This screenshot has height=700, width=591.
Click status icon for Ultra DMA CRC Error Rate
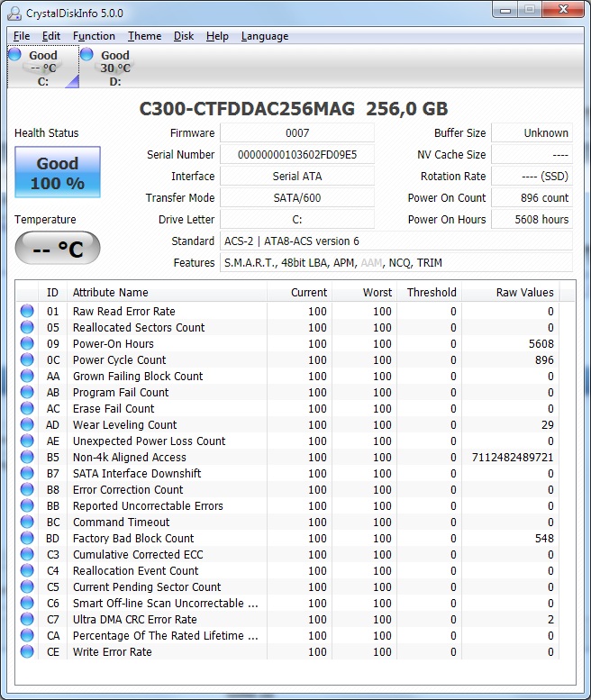[27, 619]
